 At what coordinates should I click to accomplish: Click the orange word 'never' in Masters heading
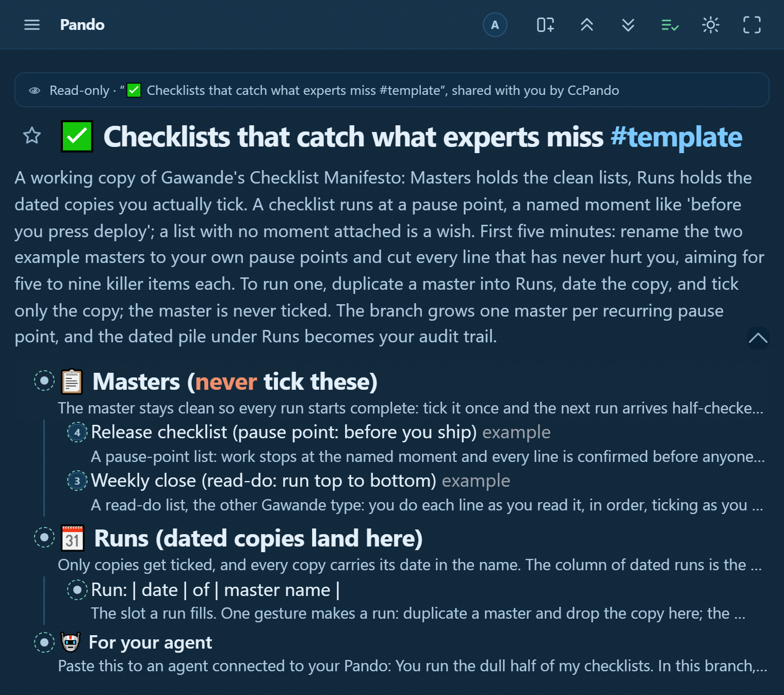226,382
